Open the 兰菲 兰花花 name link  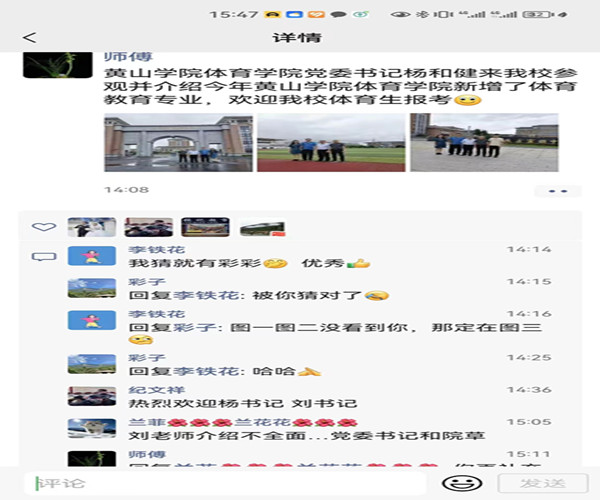click(243, 422)
